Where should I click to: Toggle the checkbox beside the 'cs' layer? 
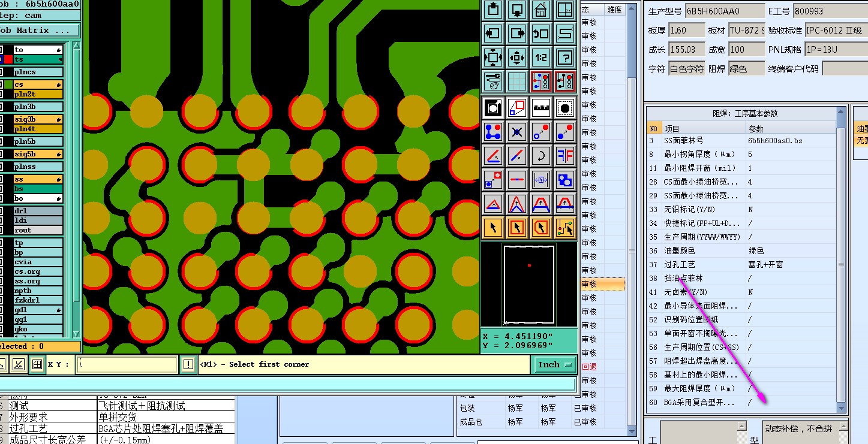tap(1, 85)
